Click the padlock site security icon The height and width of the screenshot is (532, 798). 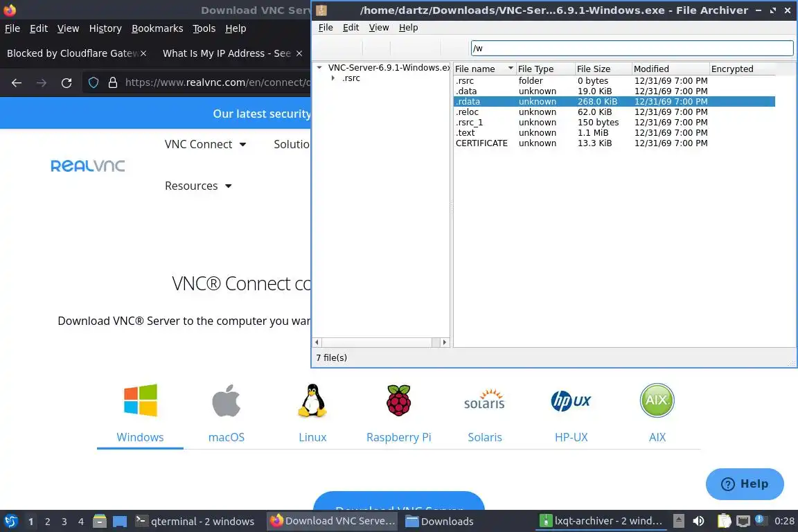click(113, 82)
